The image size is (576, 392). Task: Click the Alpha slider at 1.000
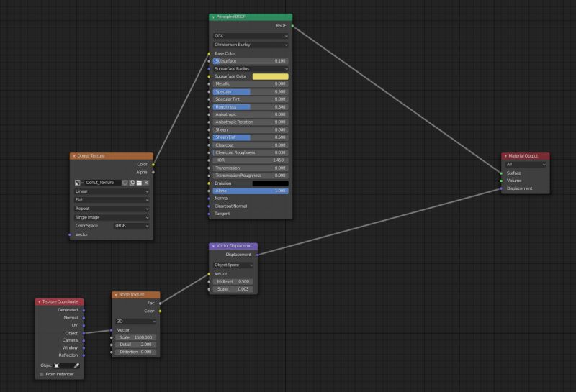click(x=251, y=191)
